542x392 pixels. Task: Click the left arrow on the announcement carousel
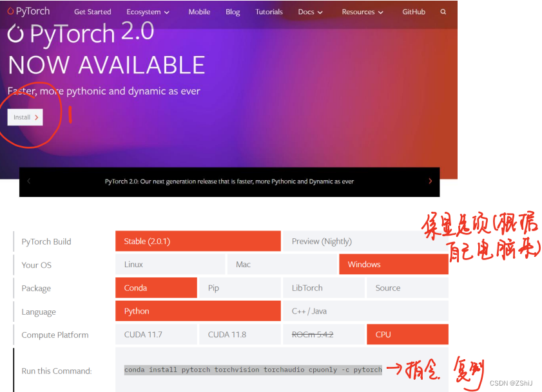pyautogui.click(x=28, y=182)
